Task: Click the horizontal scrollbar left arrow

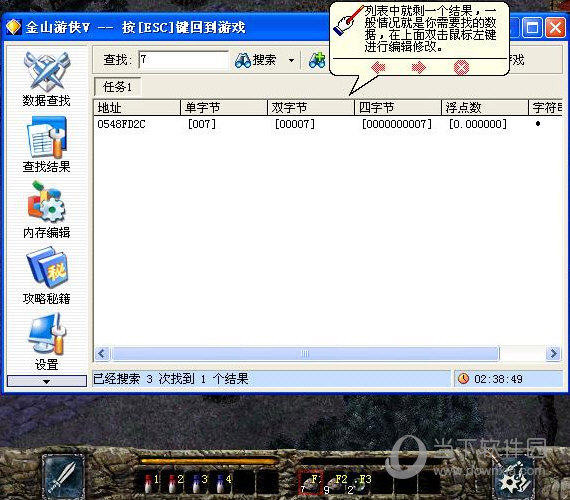Action: click(102, 353)
